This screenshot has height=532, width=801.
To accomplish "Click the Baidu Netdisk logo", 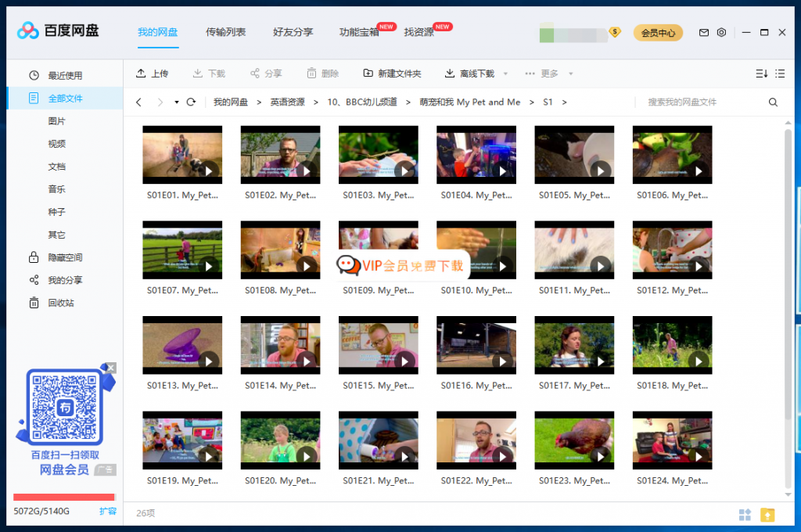I will pos(58,31).
